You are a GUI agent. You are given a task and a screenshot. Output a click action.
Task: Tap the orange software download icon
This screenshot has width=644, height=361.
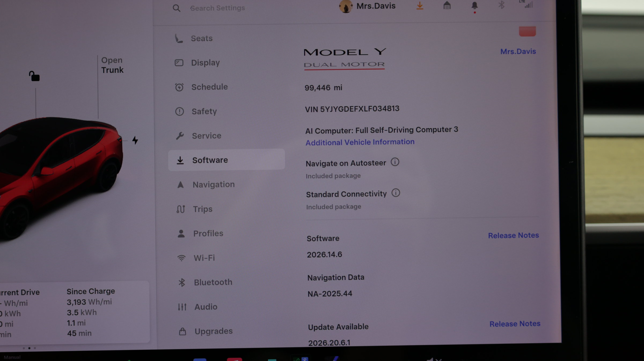420,6
